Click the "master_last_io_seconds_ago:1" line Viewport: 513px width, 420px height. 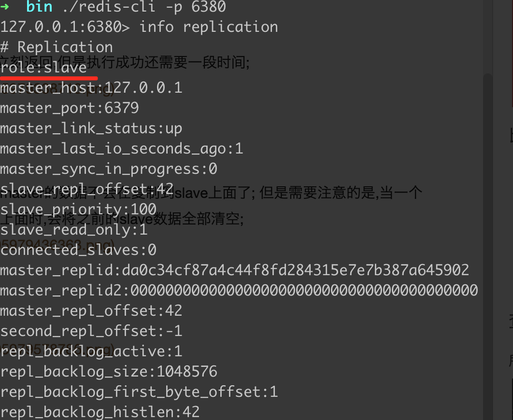pos(122,149)
